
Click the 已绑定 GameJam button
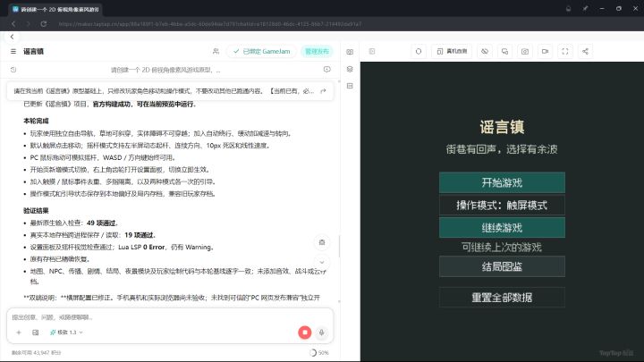tap(261, 51)
